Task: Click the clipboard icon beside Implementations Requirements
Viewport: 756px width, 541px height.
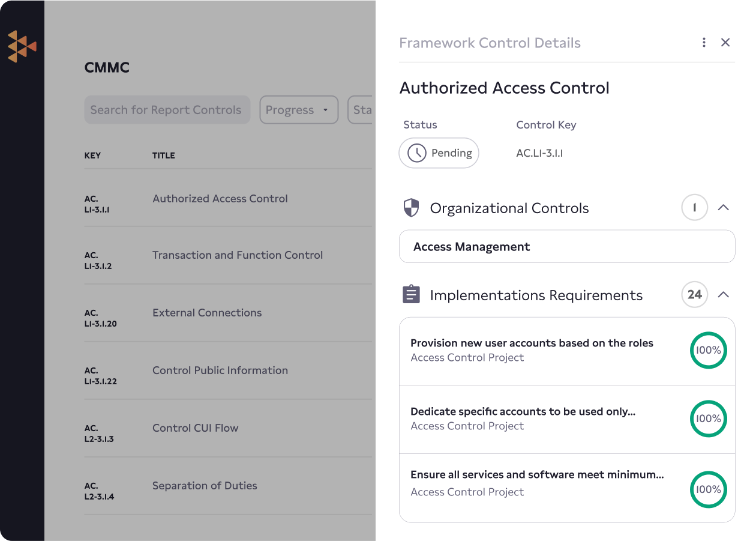Action: (x=411, y=295)
